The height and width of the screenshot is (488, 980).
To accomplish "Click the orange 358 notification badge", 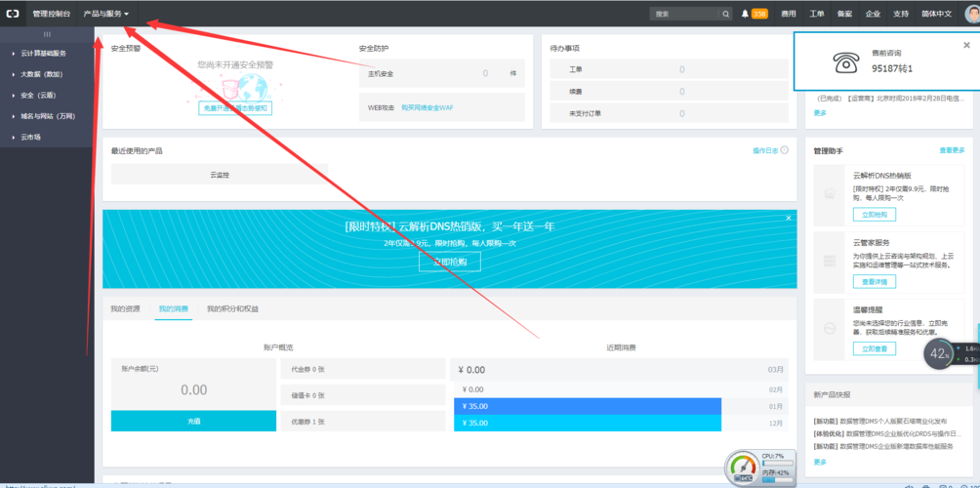I will 759,14.
